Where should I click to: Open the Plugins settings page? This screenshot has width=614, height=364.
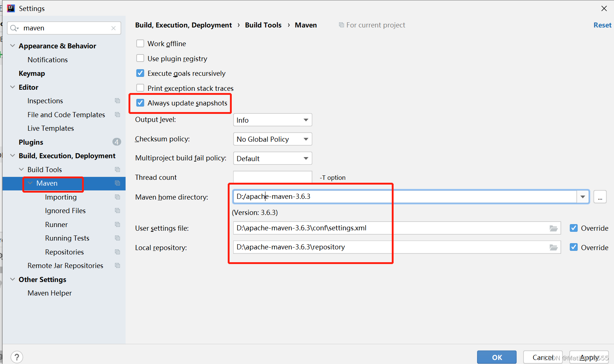31,142
